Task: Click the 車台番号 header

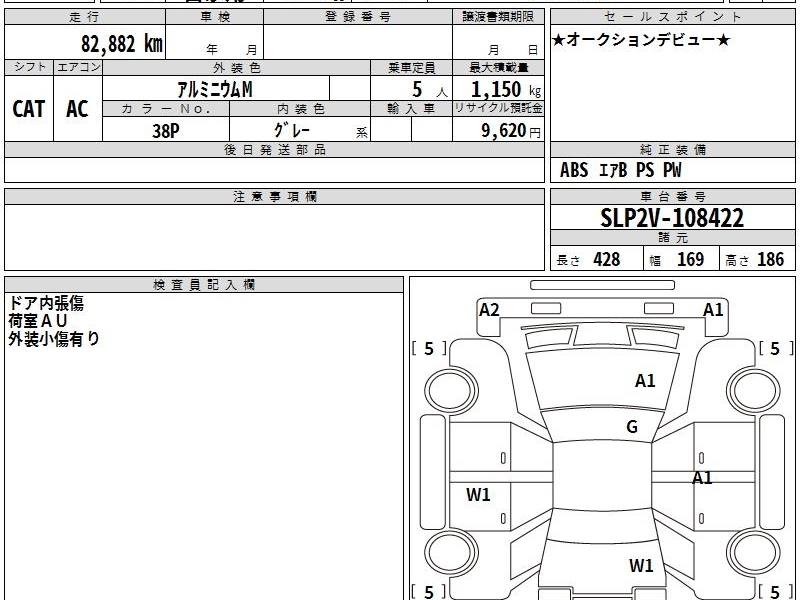Action: pyautogui.click(x=672, y=196)
